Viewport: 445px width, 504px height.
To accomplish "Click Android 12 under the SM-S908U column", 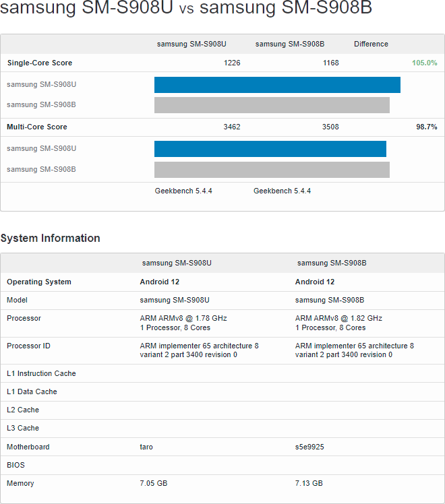I will pos(160,282).
